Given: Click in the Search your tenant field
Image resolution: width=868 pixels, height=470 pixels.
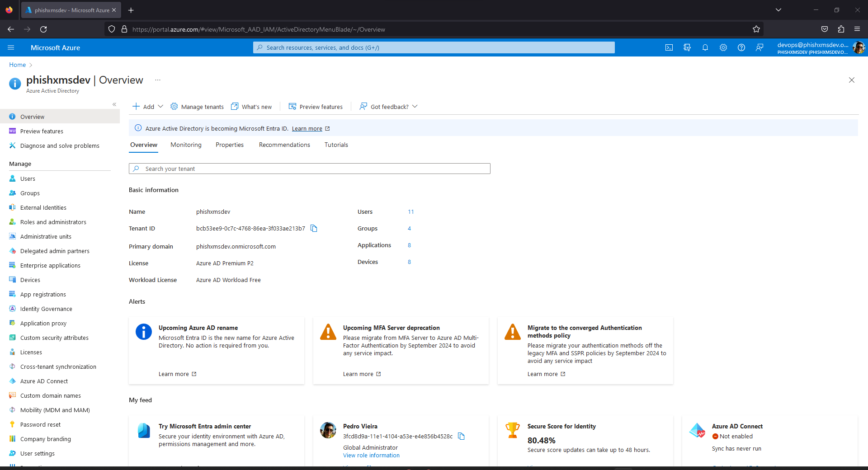Looking at the screenshot, I should pyautogui.click(x=310, y=169).
